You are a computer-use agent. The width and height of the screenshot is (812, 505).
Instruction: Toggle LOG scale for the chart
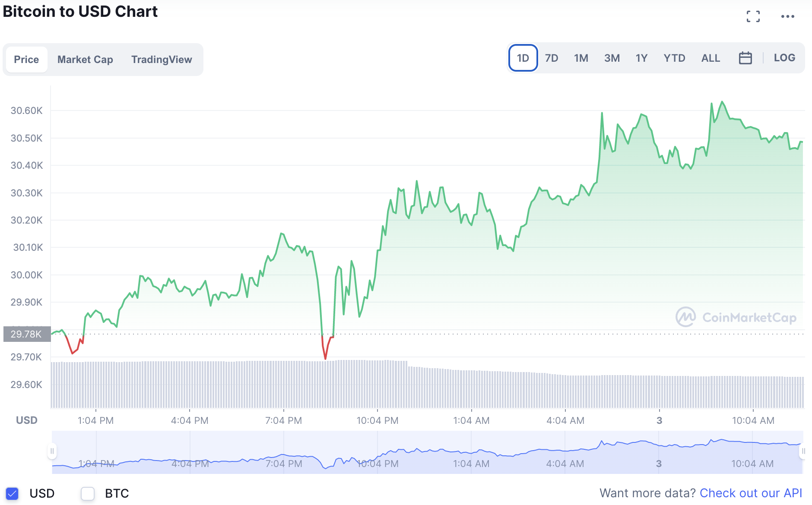(784, 58)
